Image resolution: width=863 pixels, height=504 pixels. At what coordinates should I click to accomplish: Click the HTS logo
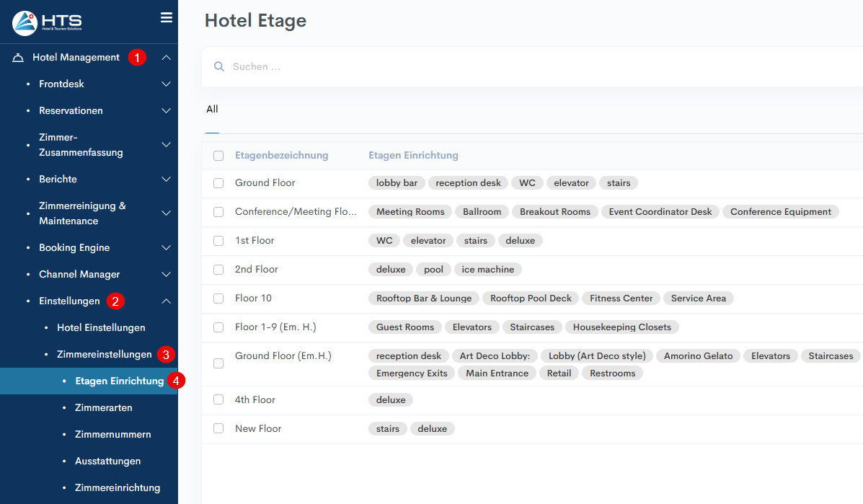48,23
